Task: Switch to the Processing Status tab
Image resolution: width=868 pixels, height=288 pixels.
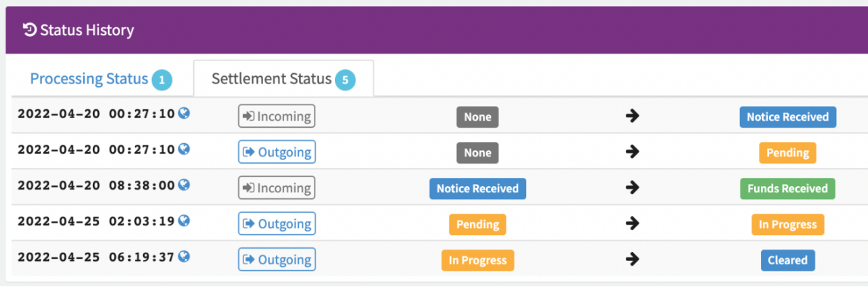Action: pos(89,79)
